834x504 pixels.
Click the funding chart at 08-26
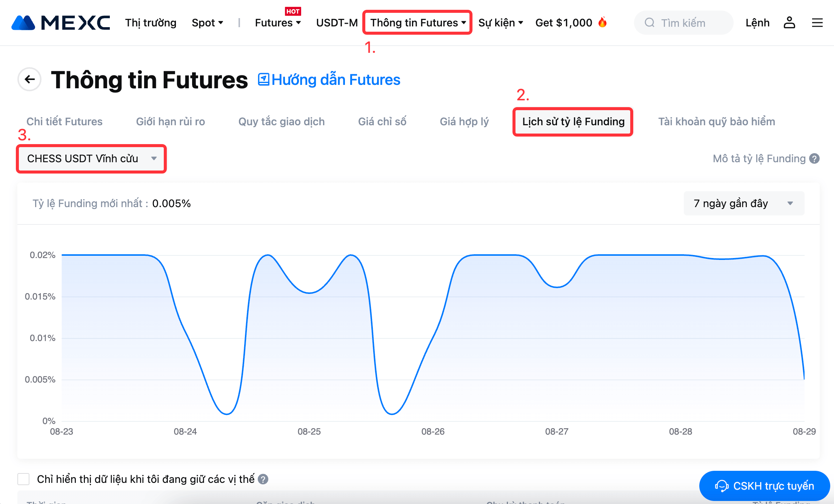point(433,336)
